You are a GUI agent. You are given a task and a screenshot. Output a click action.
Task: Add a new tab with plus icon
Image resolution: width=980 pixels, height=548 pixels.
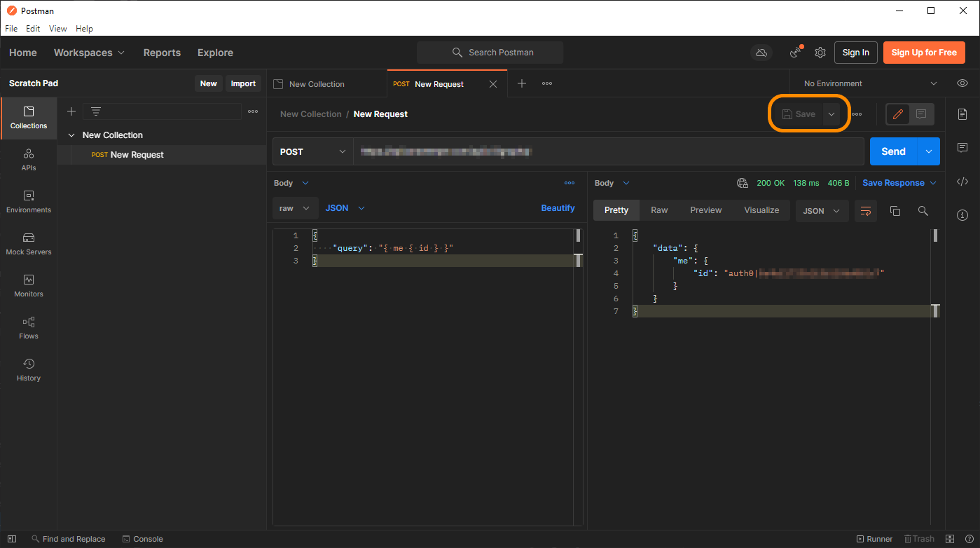tap(522, 83)
